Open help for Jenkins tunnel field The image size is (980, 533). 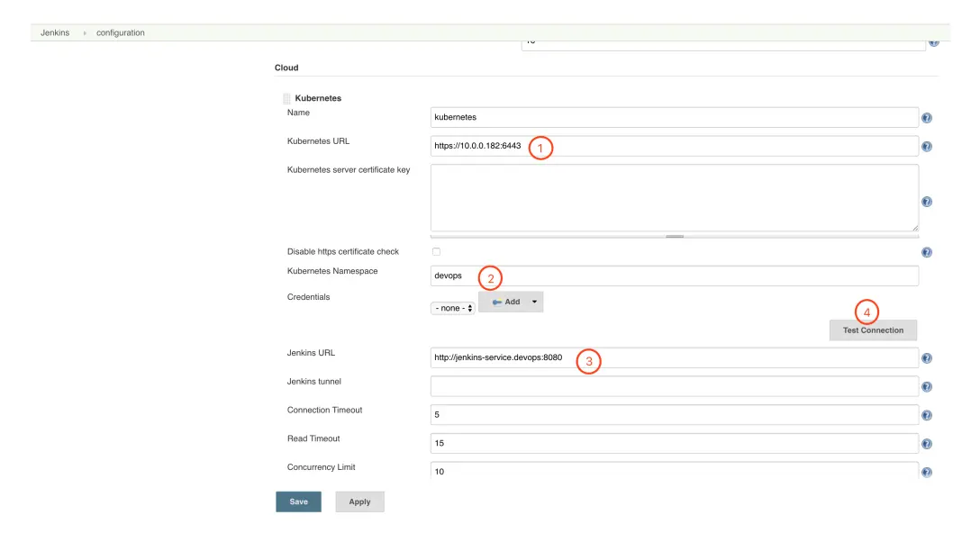pos(926,387)
